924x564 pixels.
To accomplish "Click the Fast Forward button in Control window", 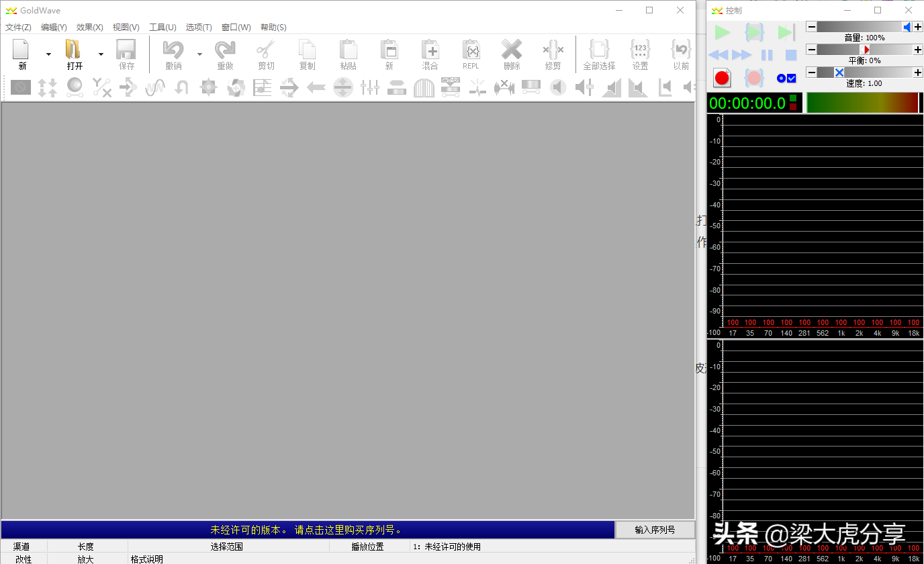I will tap(742, 54).
